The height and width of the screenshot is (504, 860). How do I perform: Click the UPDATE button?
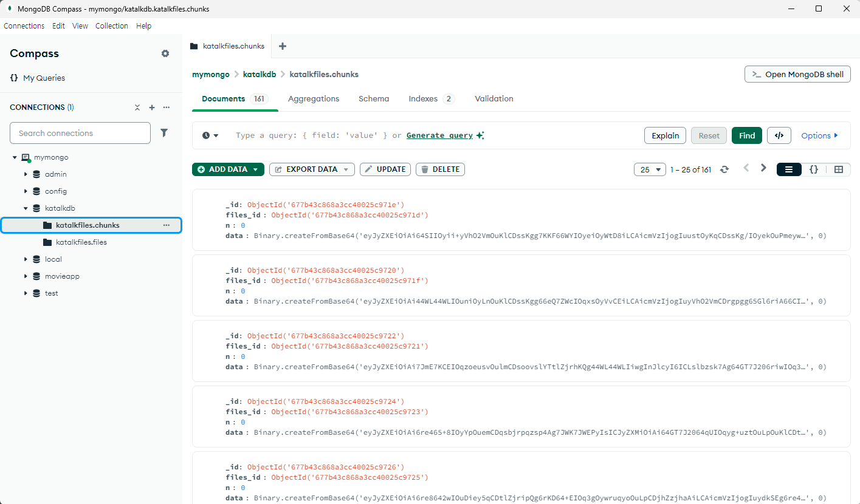(x=385, y=169)
